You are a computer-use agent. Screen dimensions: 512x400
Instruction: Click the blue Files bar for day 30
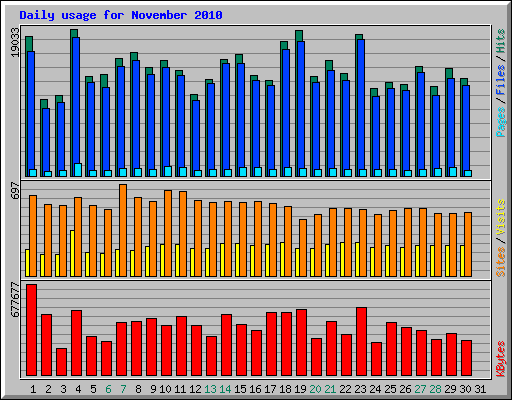click(x=466, y=128)
